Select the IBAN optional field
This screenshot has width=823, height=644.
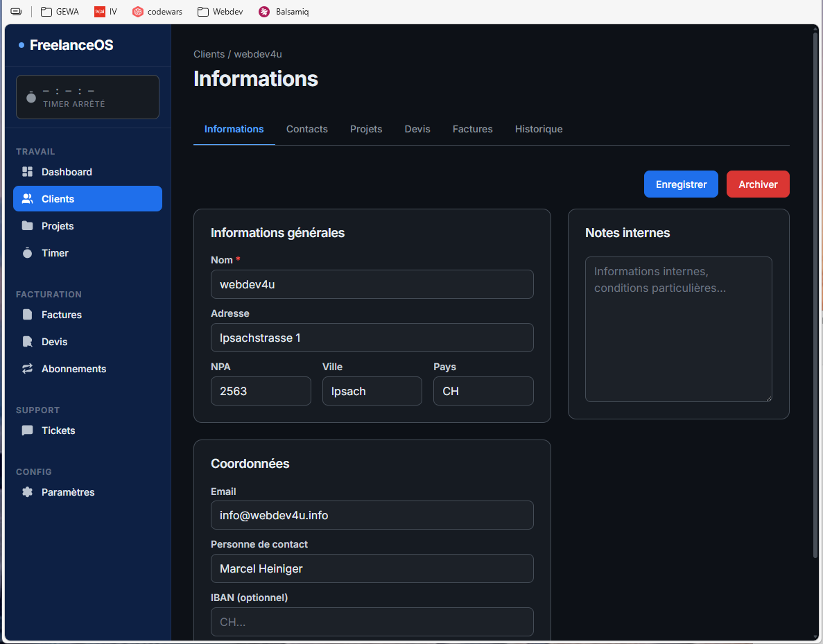click(372, 622)
